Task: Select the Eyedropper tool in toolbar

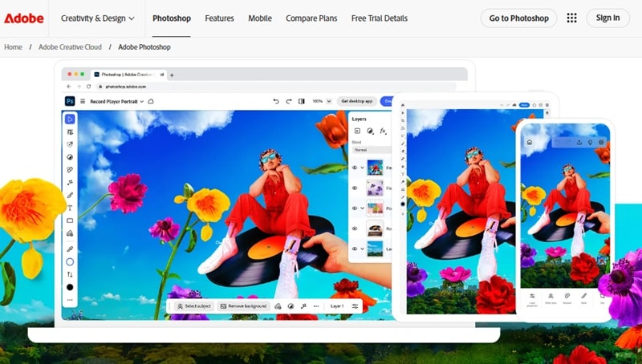Action: (70, 249)
